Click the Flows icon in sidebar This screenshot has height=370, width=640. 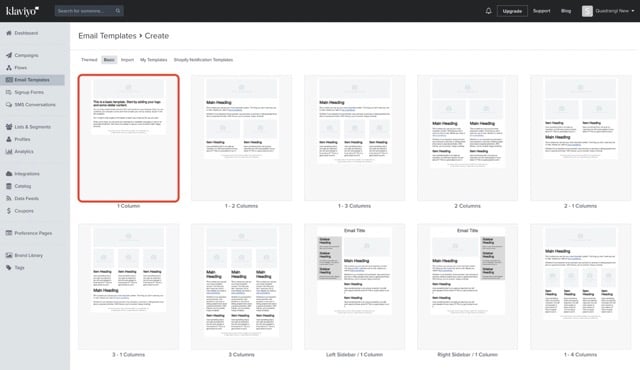9,68
